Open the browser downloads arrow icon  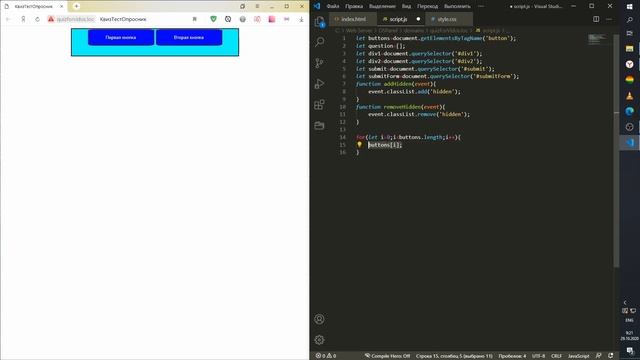[x=301, y=19]
